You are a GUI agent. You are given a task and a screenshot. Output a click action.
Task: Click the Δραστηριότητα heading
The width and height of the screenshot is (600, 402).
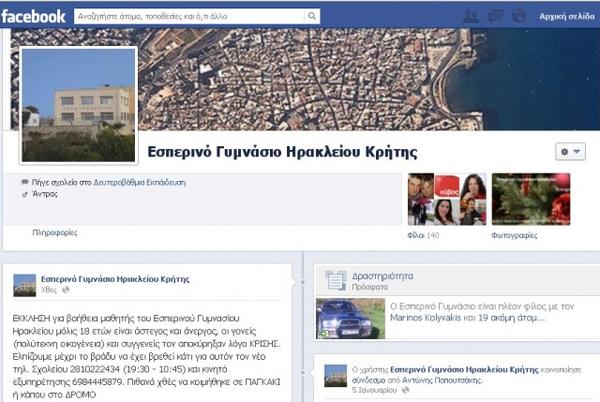tap(382, 276)
